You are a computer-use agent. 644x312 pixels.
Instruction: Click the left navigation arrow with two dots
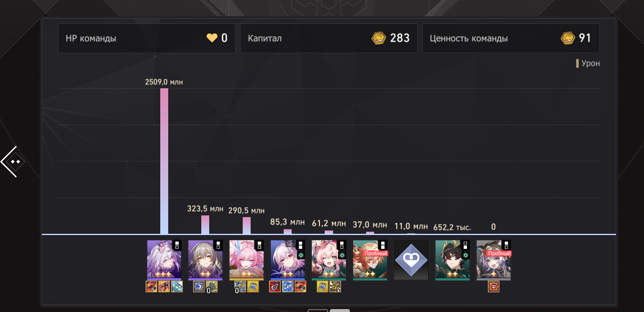coord(13,161)
